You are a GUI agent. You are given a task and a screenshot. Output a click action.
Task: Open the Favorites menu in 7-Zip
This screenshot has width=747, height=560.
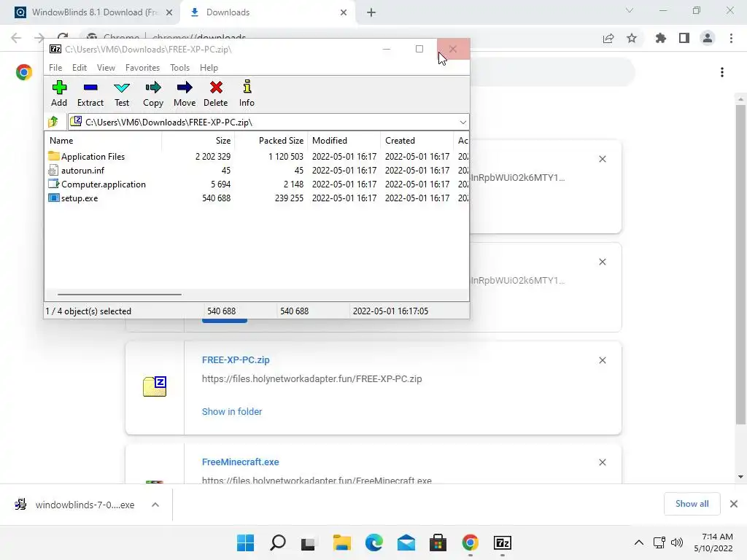pos(142,68)
